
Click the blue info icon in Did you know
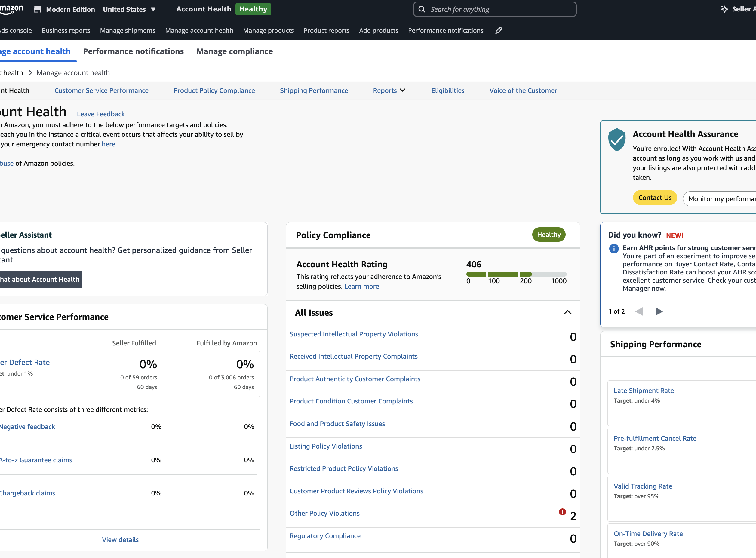614,249
